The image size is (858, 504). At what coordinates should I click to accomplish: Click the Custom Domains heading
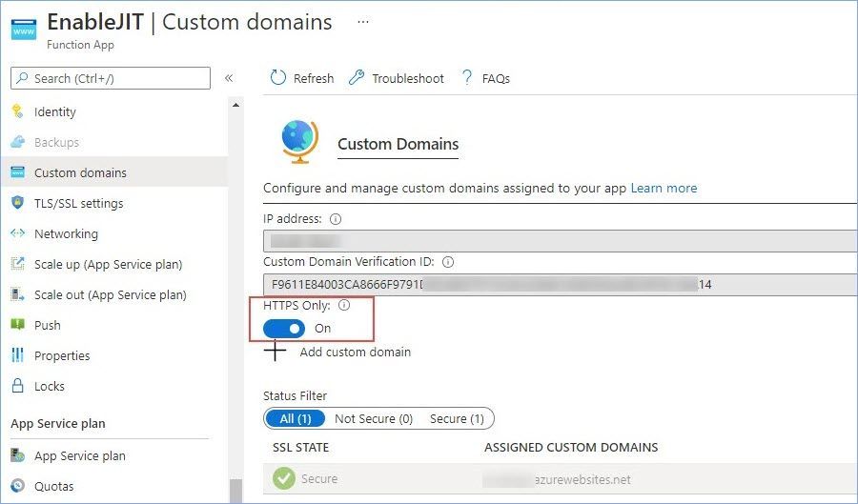(398, 144)
